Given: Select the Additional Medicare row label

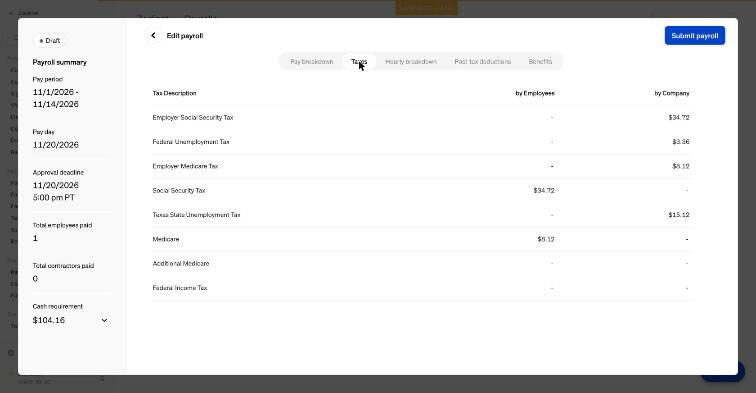Looking at the screenshot, I should (181, 264).
